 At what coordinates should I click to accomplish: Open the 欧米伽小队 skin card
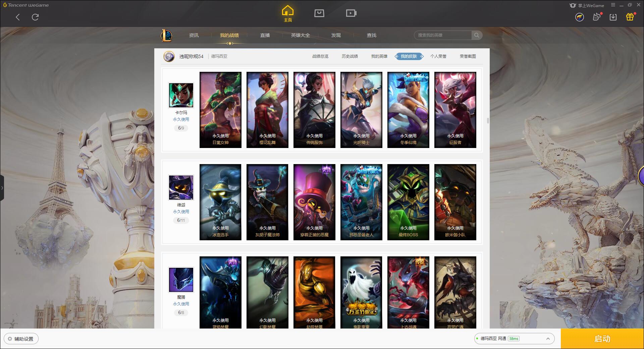(455, 202)
